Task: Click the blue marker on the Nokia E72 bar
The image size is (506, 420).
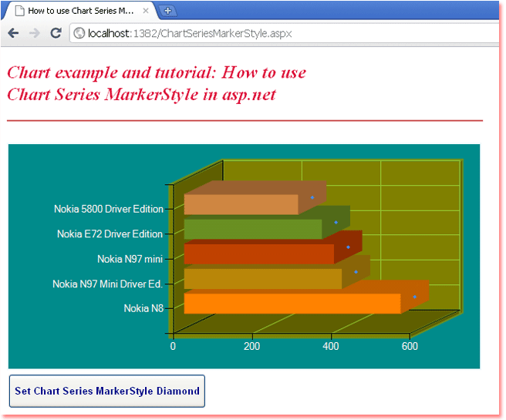Action: [x=336, y=223]
